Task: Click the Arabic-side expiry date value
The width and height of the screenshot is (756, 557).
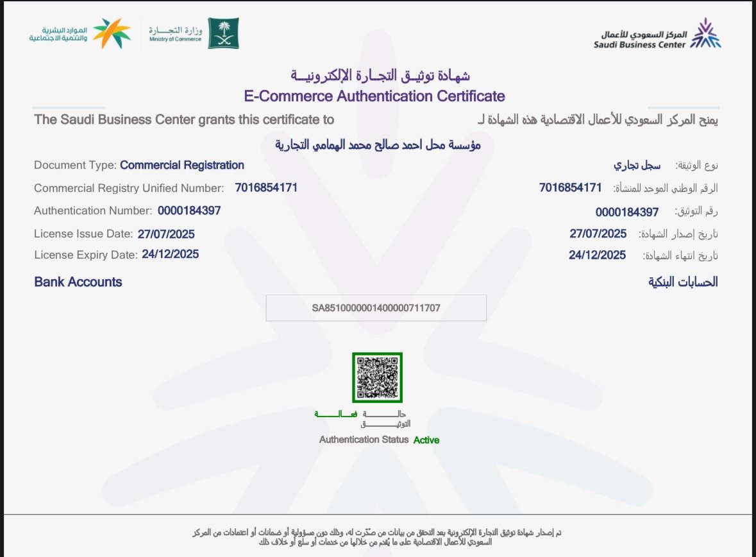Action: click(597, 255)
